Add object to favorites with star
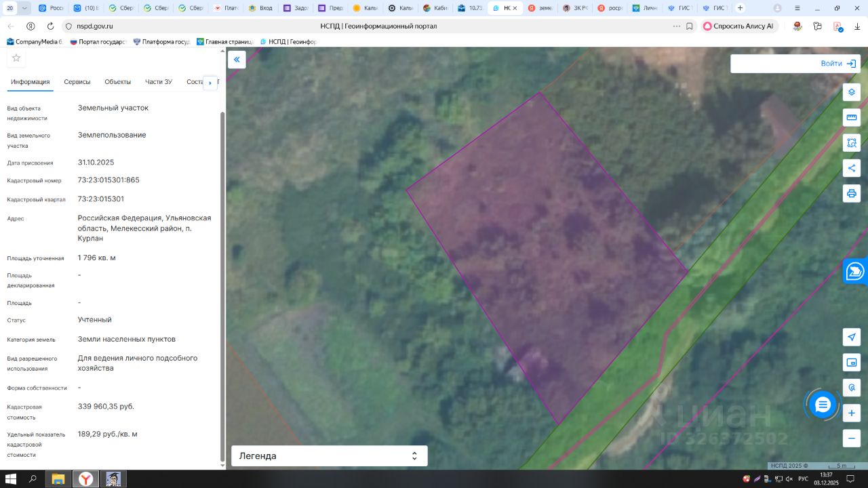 pyautogui.click(x=16, y=58)
